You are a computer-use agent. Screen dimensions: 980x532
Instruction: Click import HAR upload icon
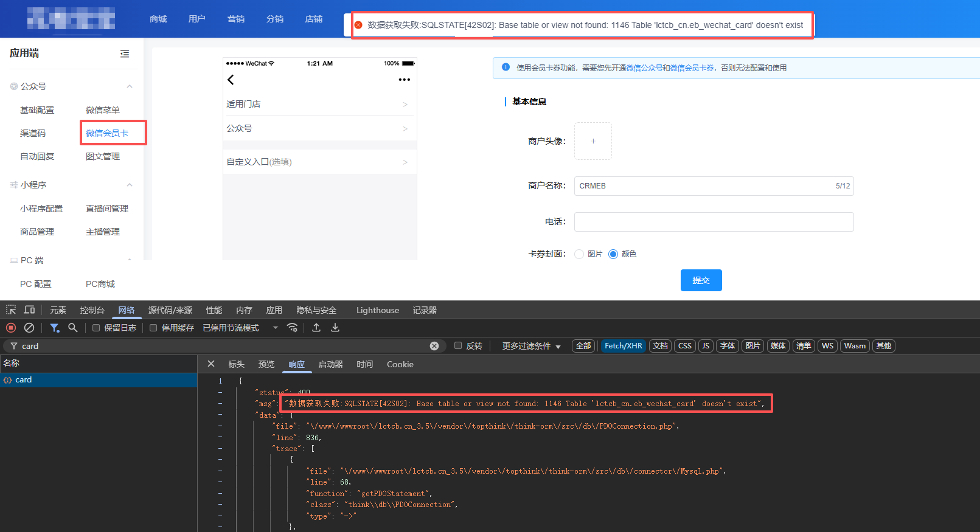point(316,328)
